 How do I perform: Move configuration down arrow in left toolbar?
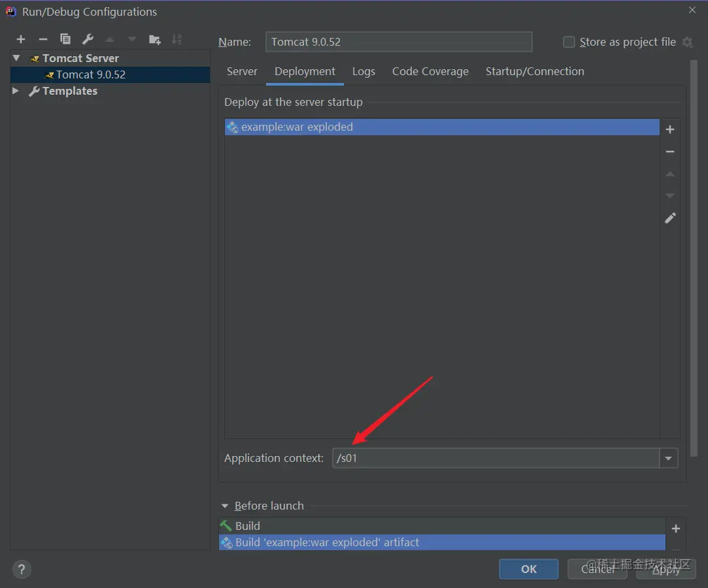[x=132, y=40]
